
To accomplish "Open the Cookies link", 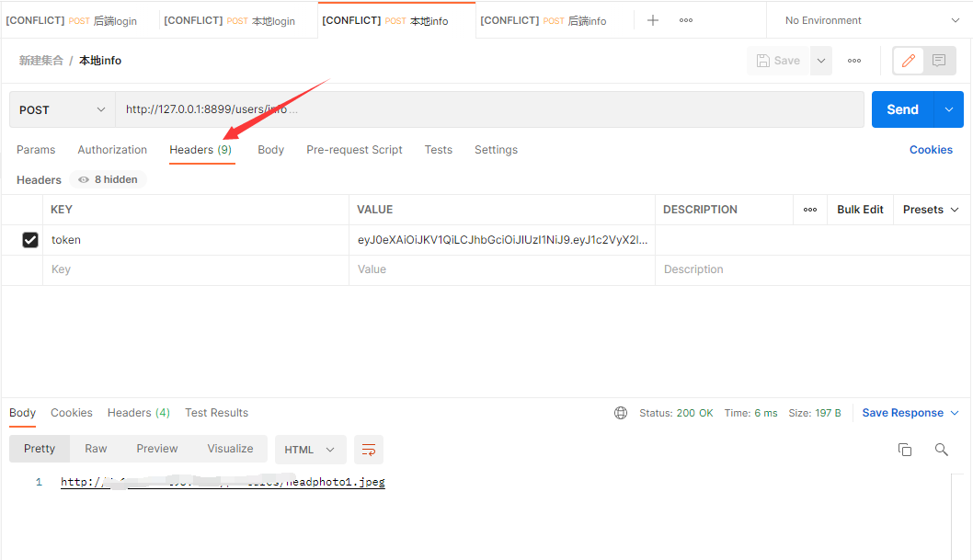I will (931, 150).
